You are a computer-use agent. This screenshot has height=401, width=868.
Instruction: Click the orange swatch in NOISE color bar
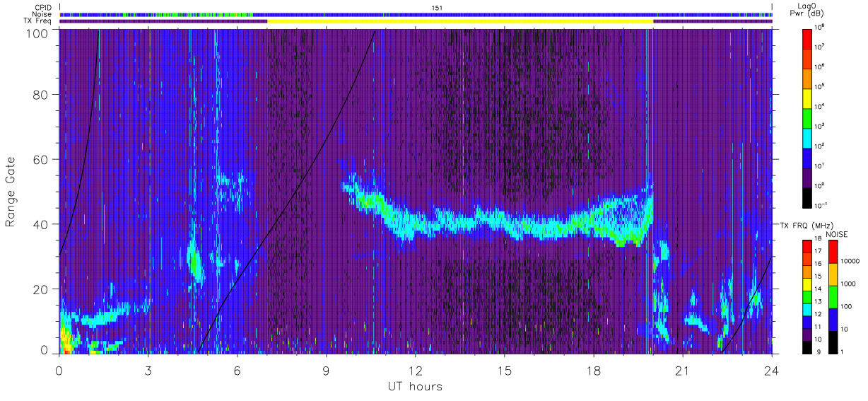(x=833, y=274)
